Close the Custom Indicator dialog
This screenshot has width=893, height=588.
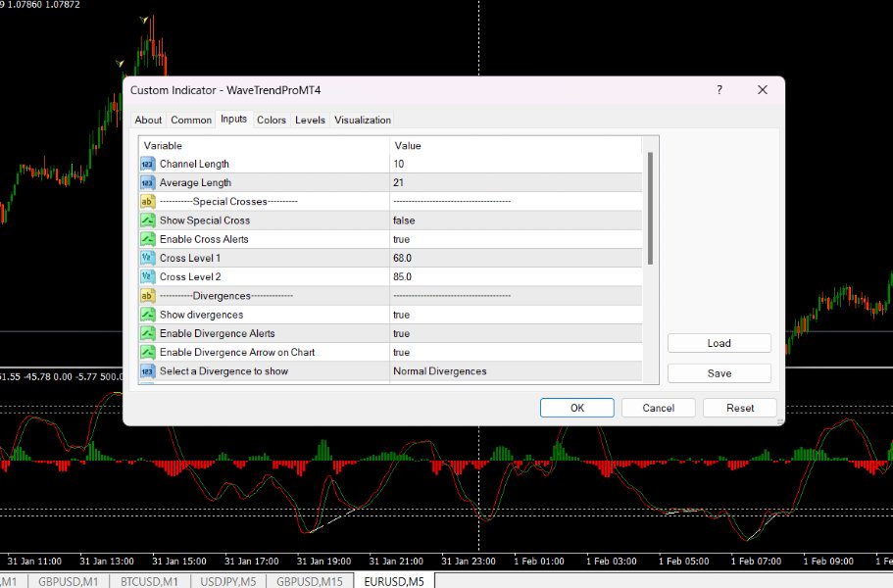763,90
